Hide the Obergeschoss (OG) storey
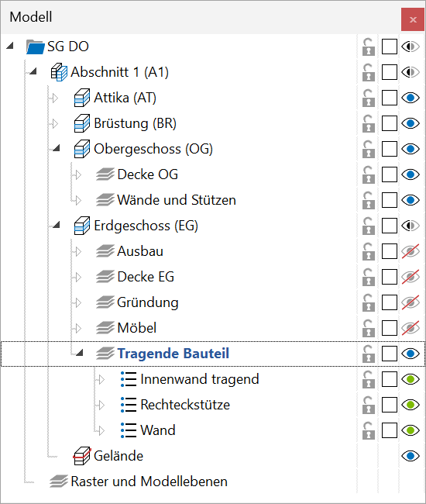Viewport: 426px width, 504px height. (x=411, y=149)
